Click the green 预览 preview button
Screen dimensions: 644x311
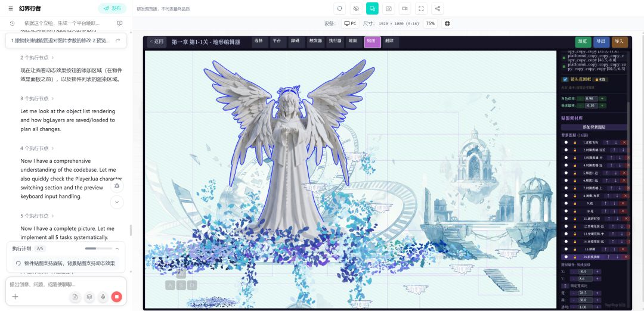click(583, 42)
